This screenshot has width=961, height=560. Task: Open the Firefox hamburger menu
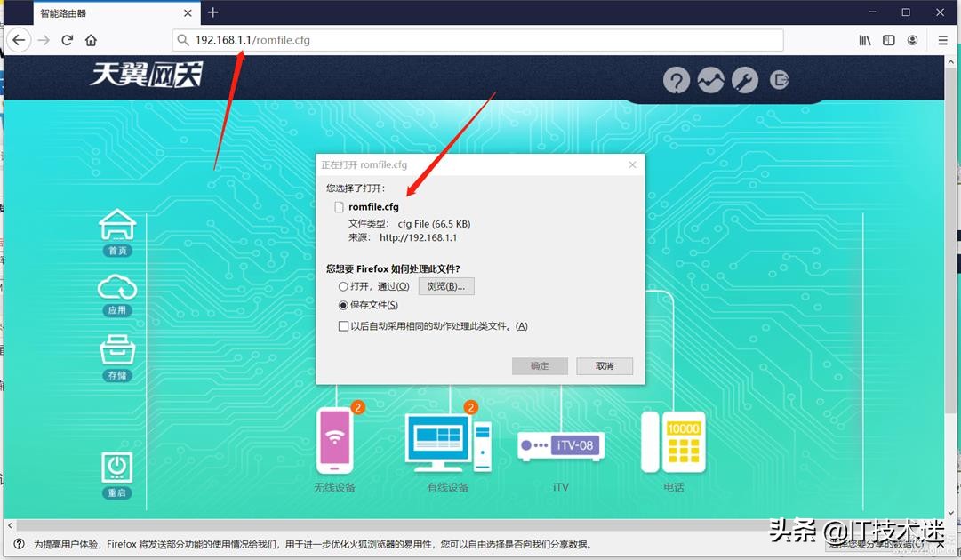[x=941, y=39]
